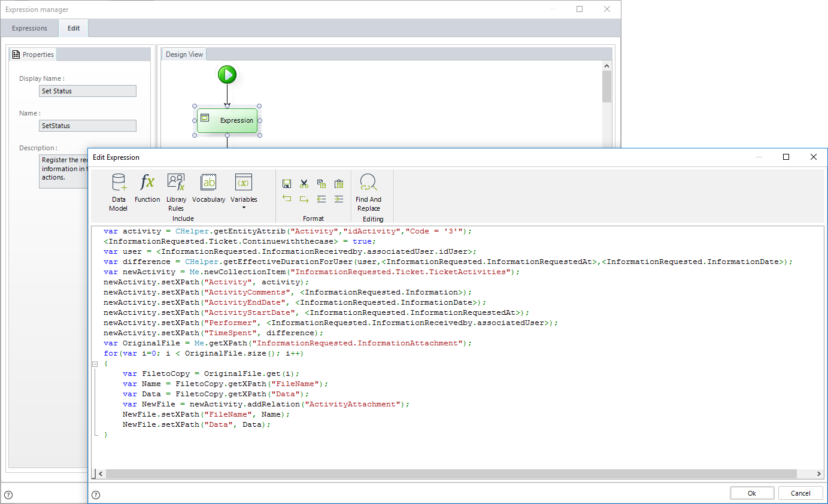Maximize the Expression manager window
828x504 pixels.
pos(580,9)
